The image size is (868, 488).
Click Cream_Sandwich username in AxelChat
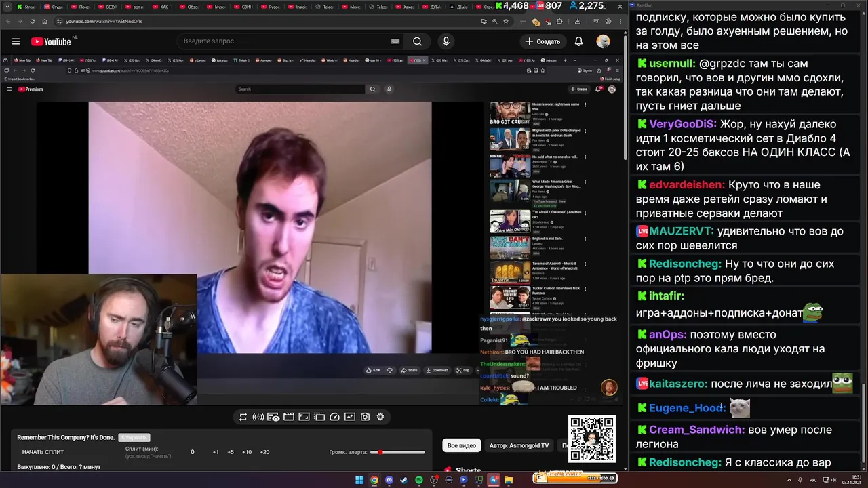tap(696, 430)
